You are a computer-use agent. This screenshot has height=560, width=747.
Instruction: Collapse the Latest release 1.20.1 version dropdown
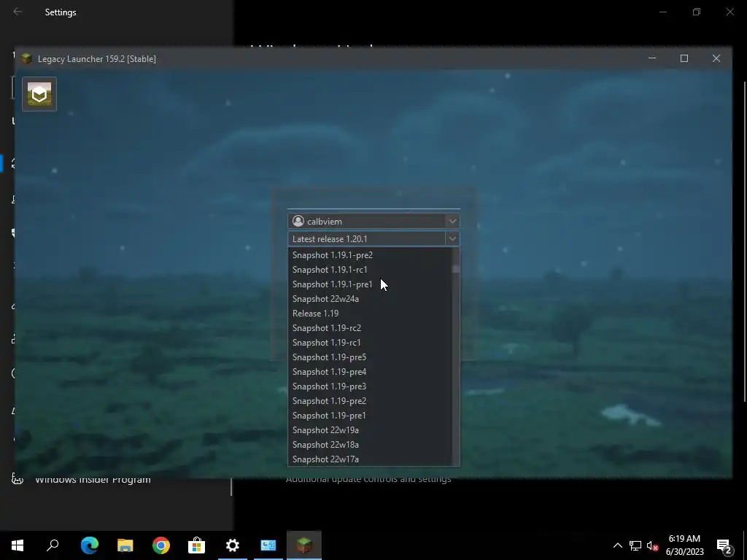(452, 238)
